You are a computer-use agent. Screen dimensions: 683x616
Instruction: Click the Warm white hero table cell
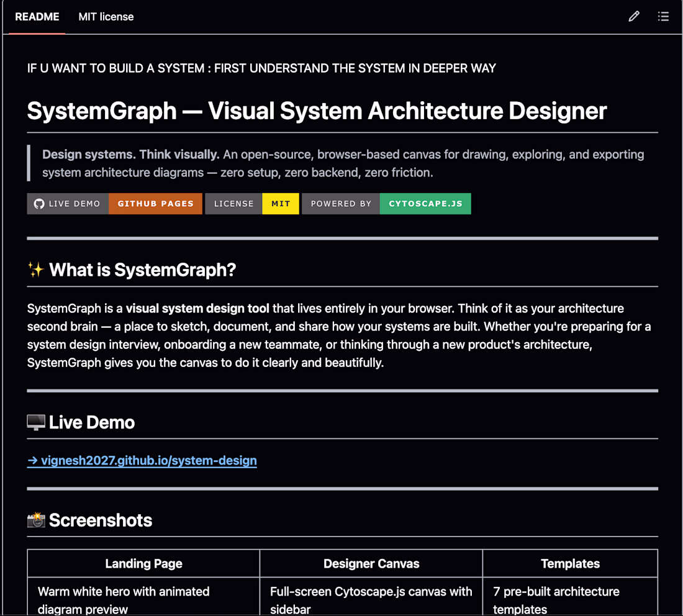[144, 597]
